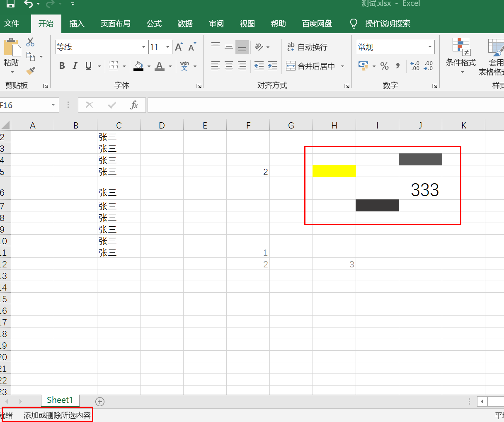Click the Copy icon

[30, 56]
